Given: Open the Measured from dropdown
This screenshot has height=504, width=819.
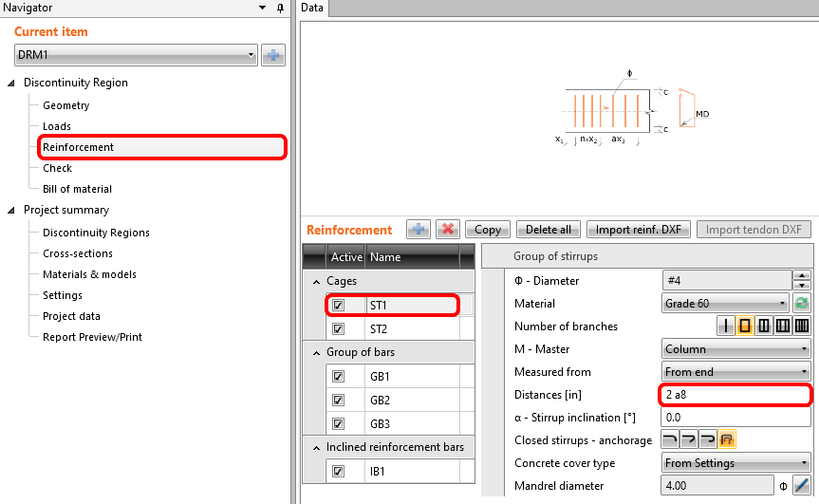Looking at the screenshot, I should (735, 372).
